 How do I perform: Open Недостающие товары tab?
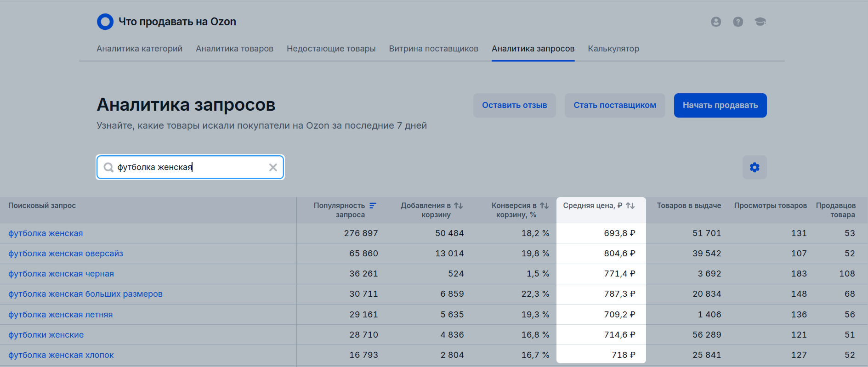331,49
